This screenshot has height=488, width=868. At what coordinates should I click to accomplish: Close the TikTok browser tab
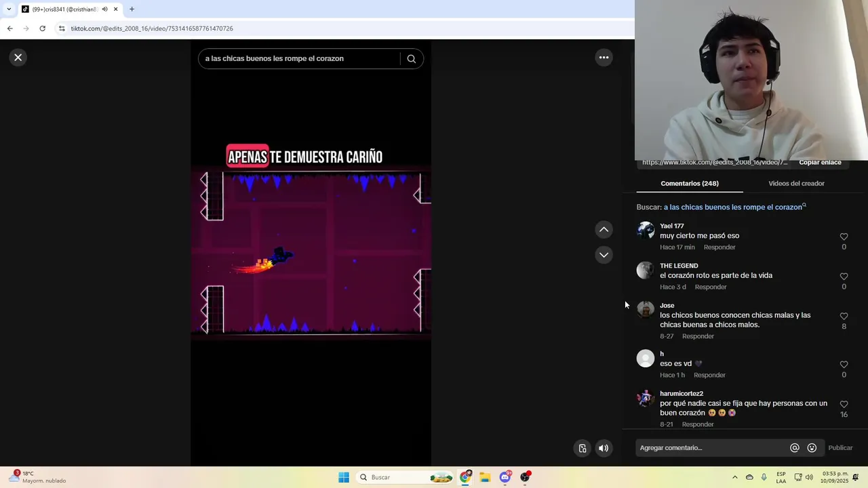(x=115, y=9)
